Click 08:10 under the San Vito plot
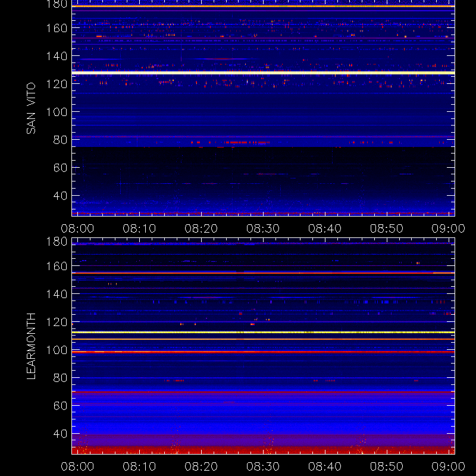476x476 pixels. [x=139, y=228]
